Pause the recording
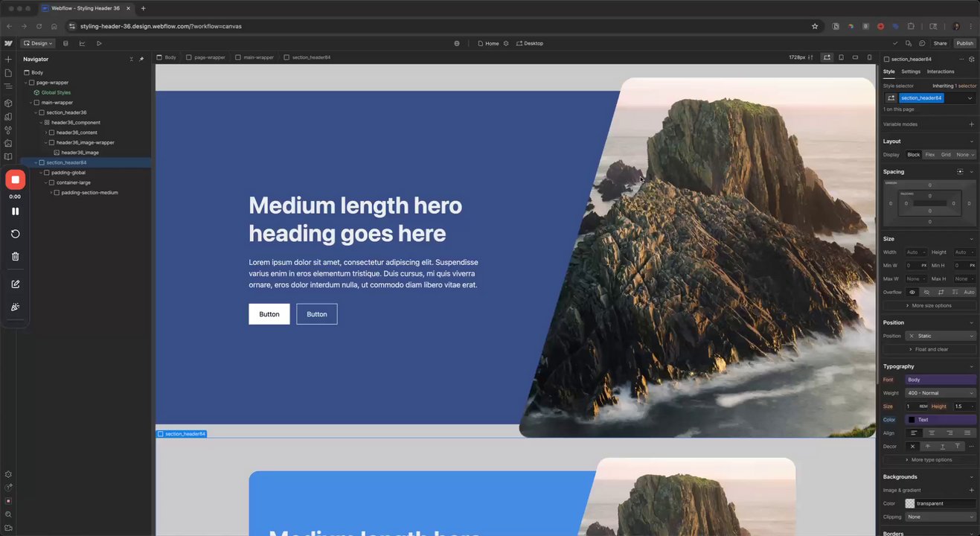This screenshot has width=980, height=536. 15,211
